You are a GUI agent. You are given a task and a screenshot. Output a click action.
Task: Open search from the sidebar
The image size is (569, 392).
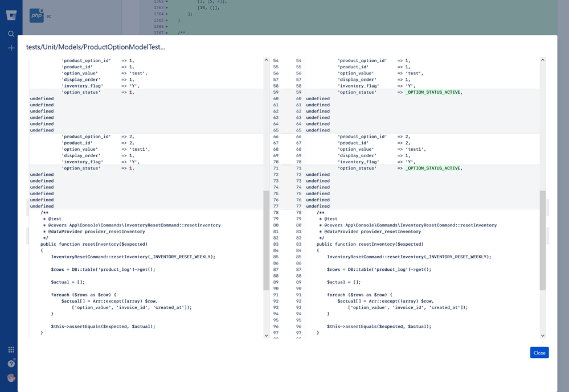11,34
